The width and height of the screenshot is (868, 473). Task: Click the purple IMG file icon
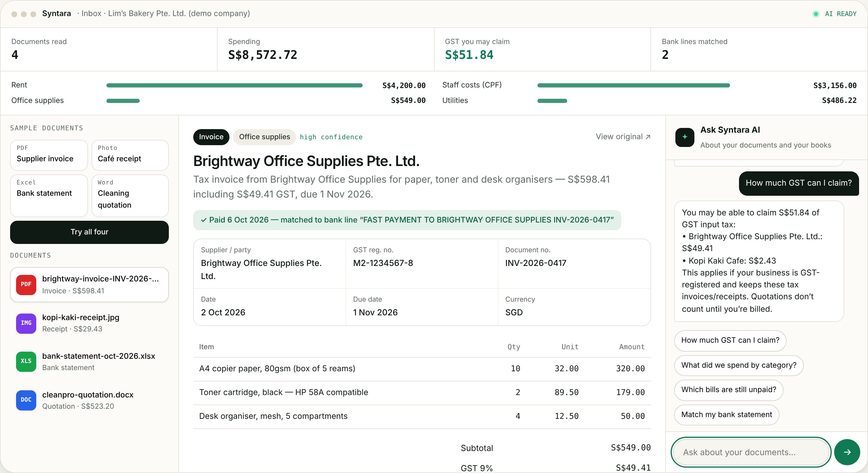tap(26, 323)
